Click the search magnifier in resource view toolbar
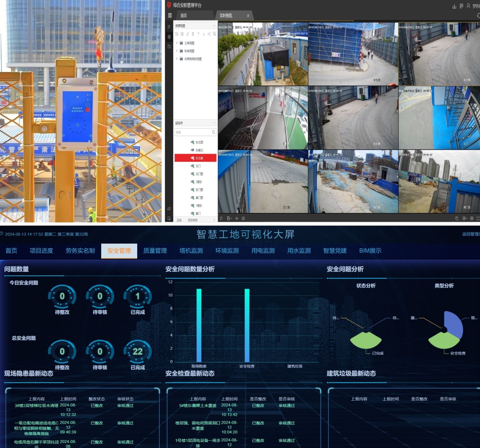 (x=214, y=34)
